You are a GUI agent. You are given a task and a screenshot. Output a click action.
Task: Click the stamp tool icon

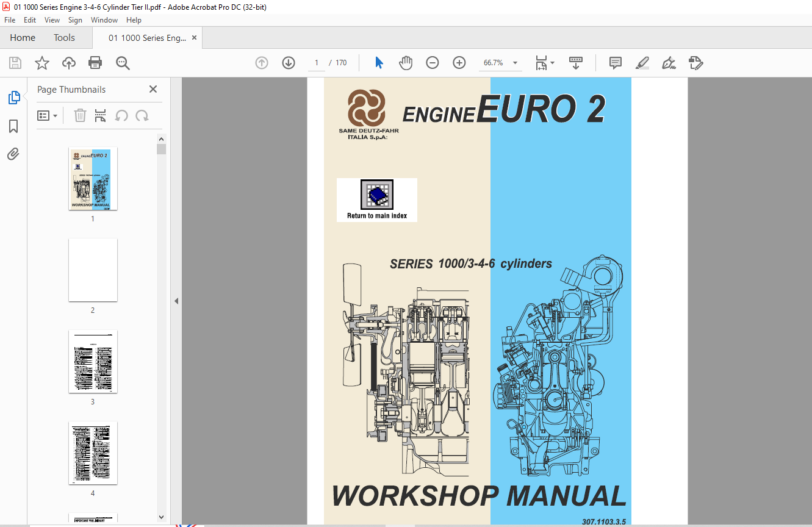[696, 63]
